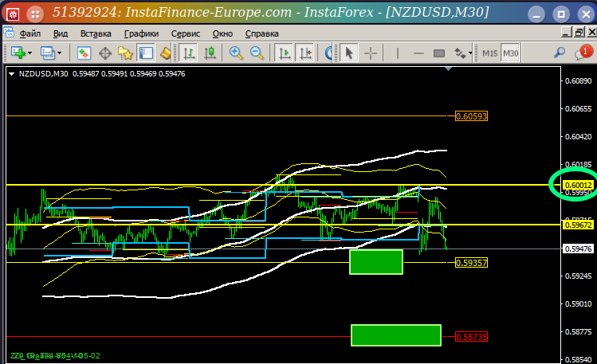Screen dimensions: 597x364
Task: Open the Market Watch window icon
Action: pos(84,53)
